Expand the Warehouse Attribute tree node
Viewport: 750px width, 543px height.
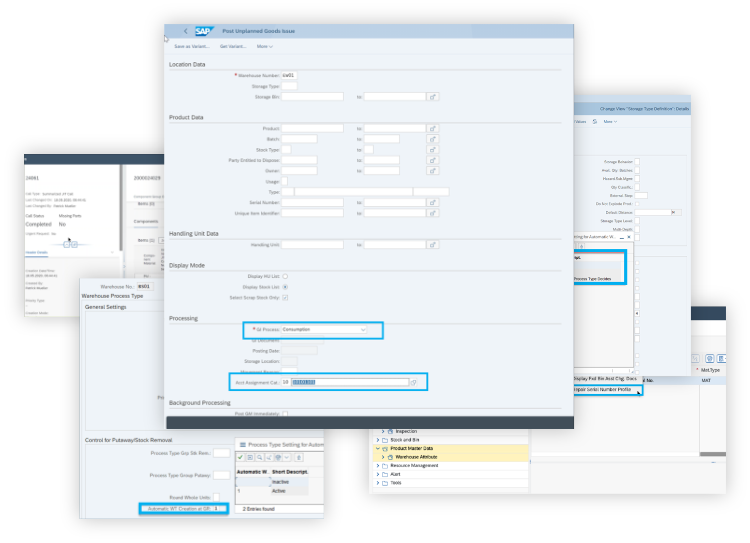tap(383, 457)
